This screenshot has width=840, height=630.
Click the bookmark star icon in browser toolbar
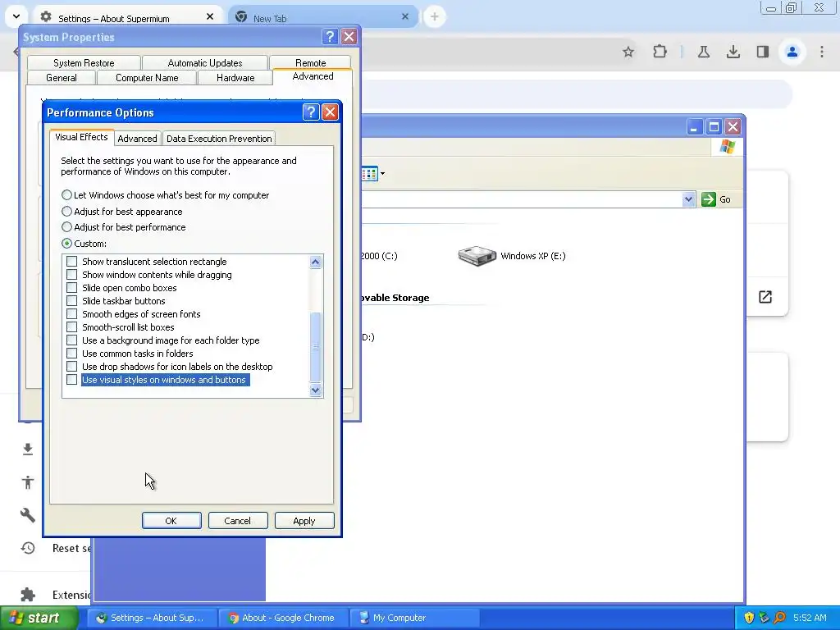(628, 52)
